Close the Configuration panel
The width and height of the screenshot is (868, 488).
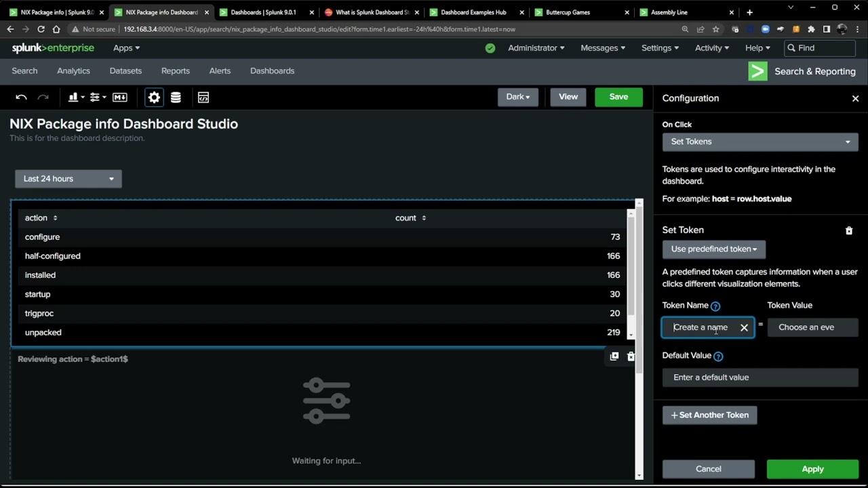(855, 98)
